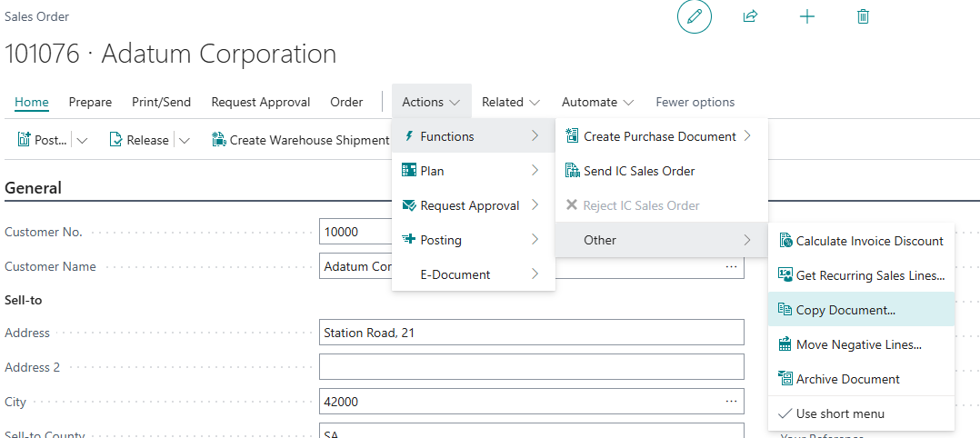Viewport: 980px width, 438px height.
Task: Switch to the Print/Send tab
Action: [161, 102]
